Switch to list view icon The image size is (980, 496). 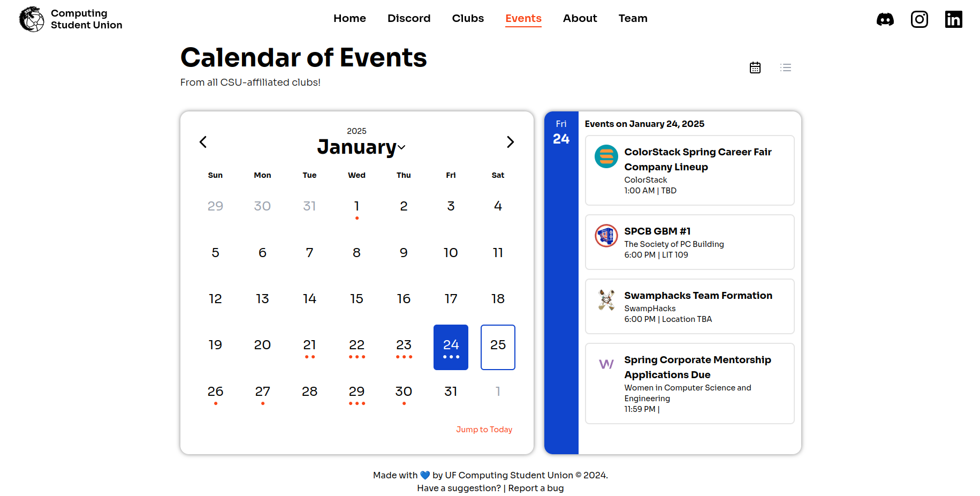point(785,67)
